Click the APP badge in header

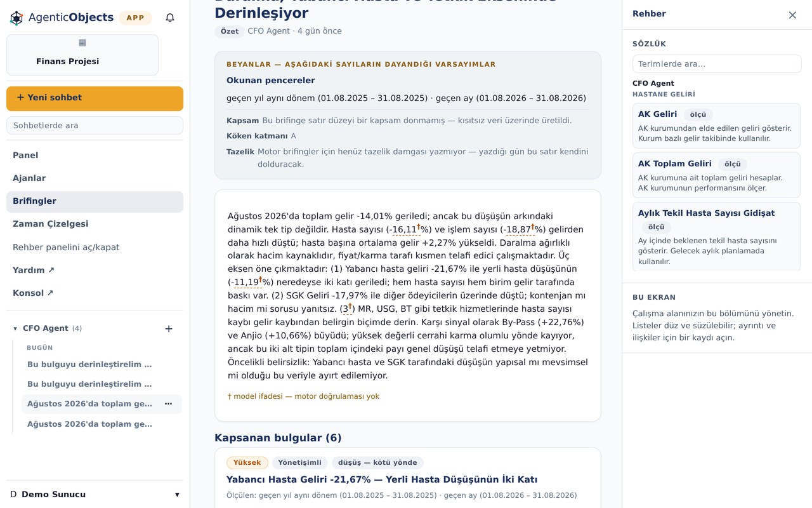pyautogui.click(x=135, y=18)
